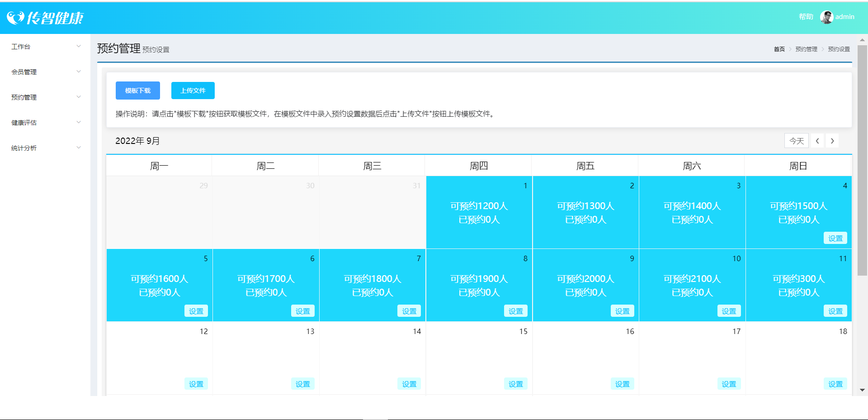Click 设置 on September 13
The width and height of the screenshot is (868, 420).
[x=303, y=384]
